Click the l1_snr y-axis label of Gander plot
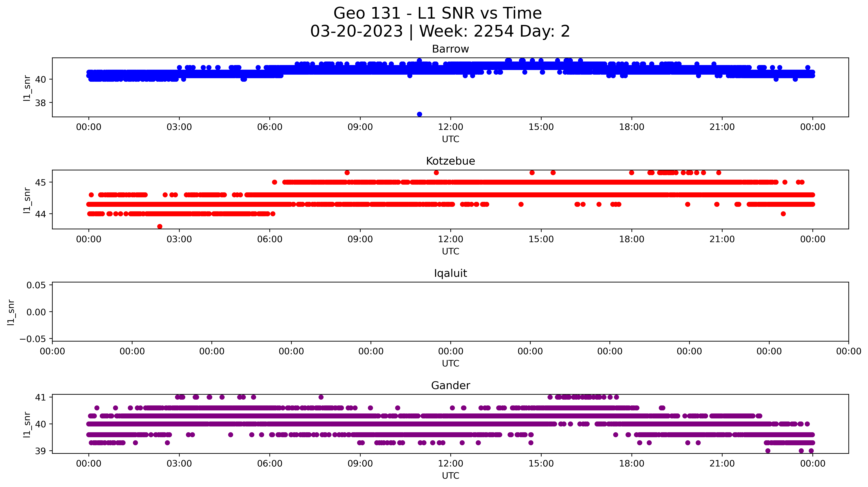868x487 pixels. [27, 425]
